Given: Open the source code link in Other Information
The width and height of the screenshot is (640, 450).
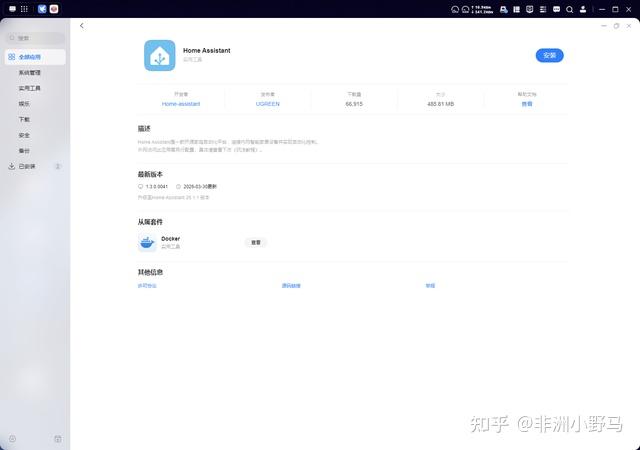Looking at the screenshot, I should pyautogui.click(x=291, y=286).
